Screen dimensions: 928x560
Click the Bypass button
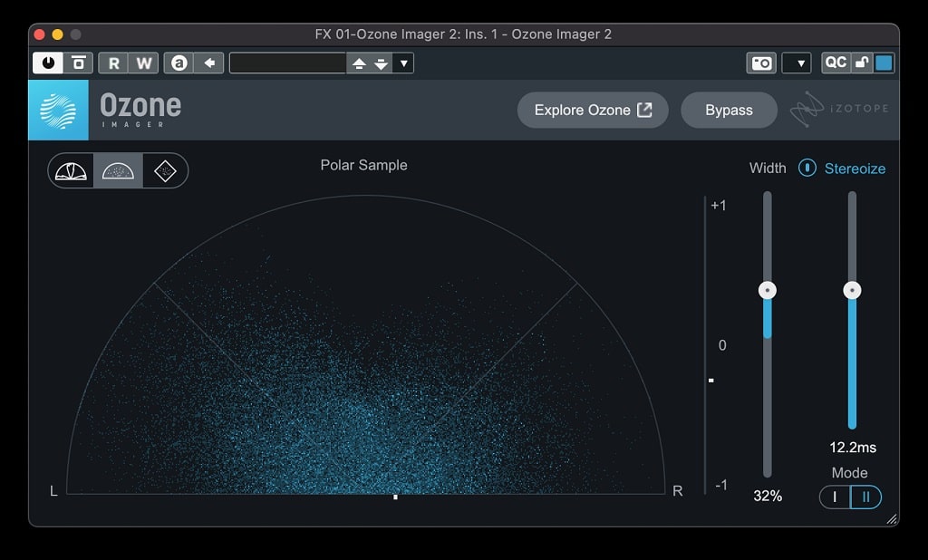[x=730, y=111]
